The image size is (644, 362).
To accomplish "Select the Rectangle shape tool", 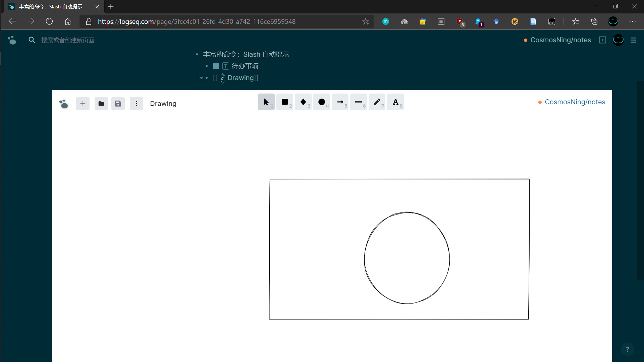I will [285, 102].
